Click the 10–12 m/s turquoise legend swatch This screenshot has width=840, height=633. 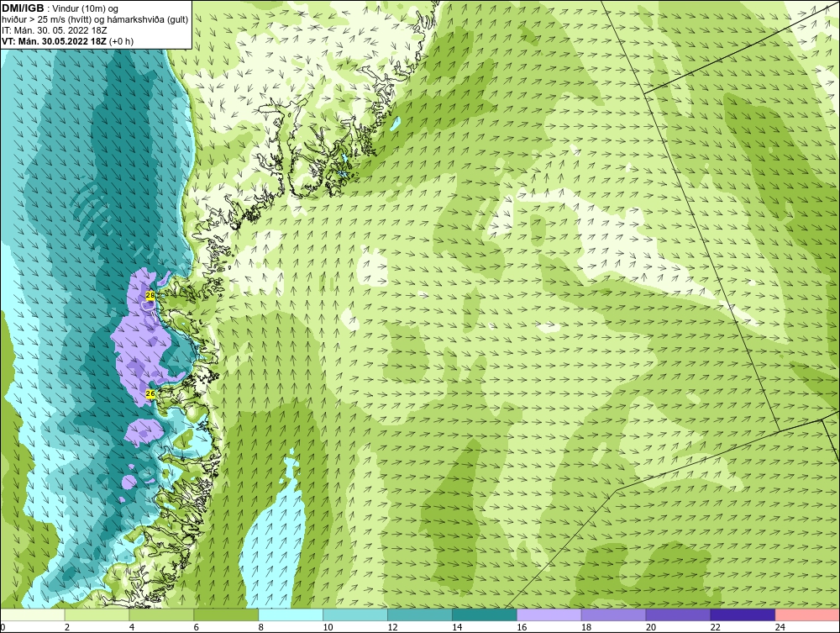[x=355, y=615]
